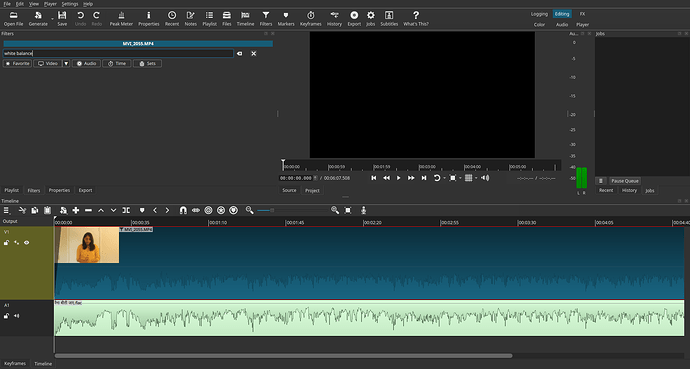Toggle lock on A1 track
The width and height of the screenshot is (690, 369).
(x=7, y=316)
